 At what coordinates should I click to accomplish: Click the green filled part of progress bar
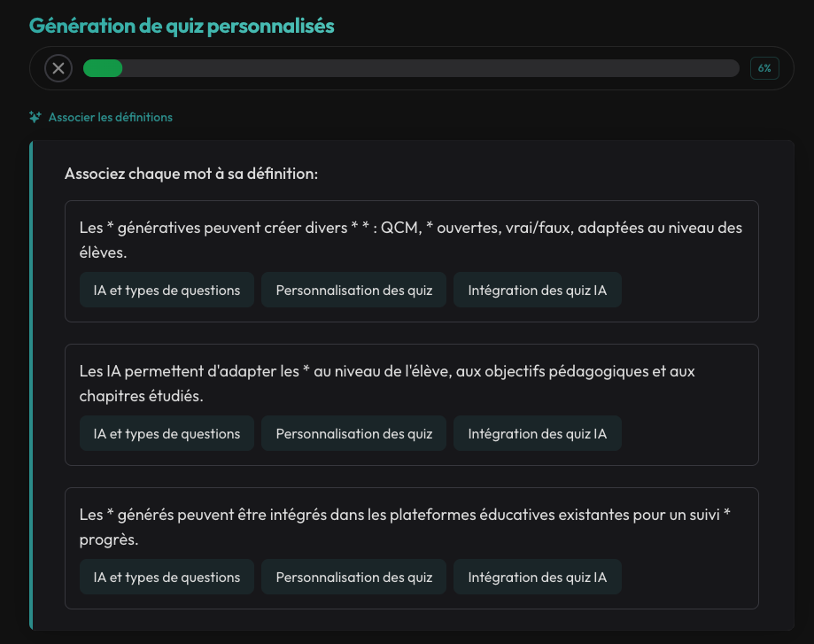pyautogui.click(x=103, y=68)
